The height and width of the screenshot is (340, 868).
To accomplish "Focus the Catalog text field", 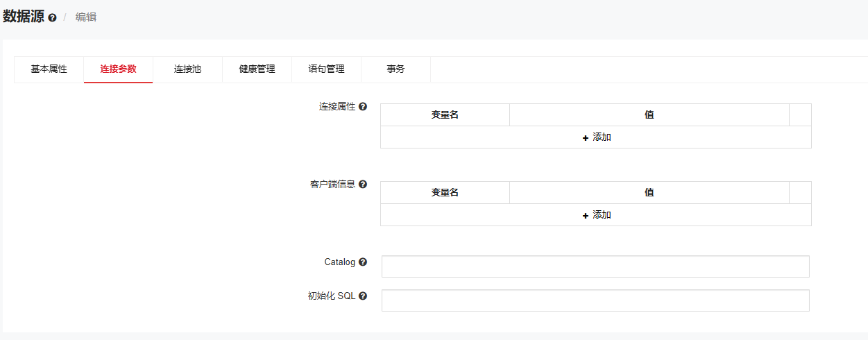I will 595,266.
